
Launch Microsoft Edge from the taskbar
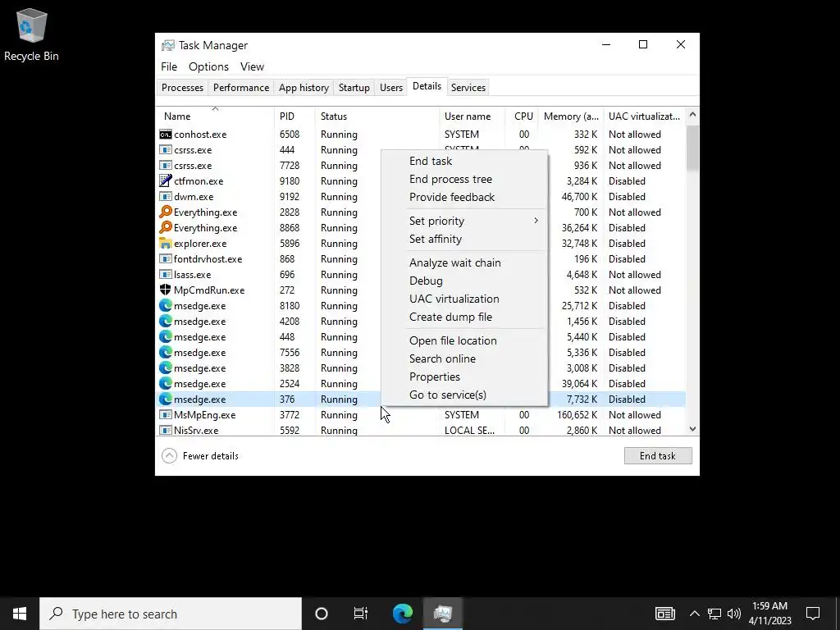(x=402, y=614)
